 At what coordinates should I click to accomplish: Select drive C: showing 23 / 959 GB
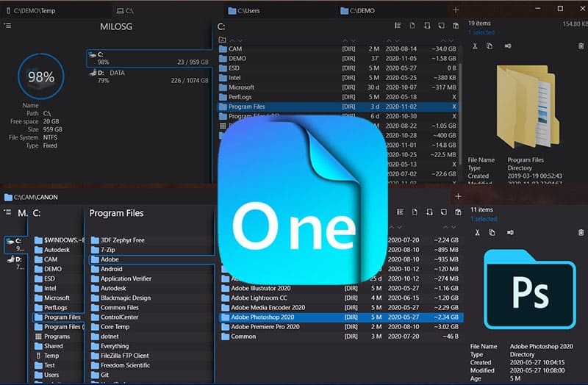pyautogui.click(x=149, y=58)
